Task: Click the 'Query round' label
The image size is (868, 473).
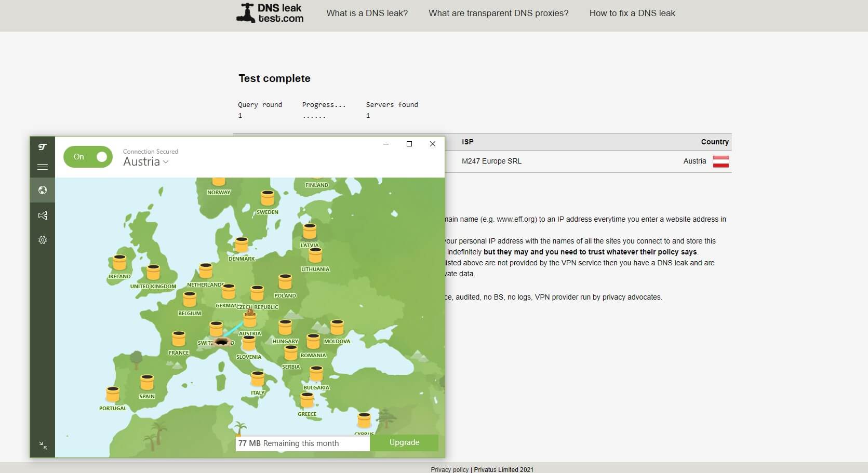Action: click(260, 104)
